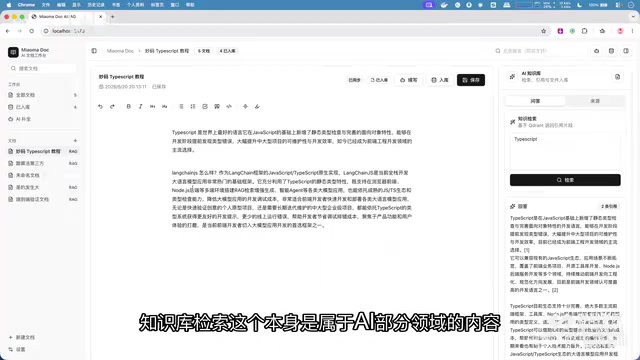The width and height of the screenshot is (640, 360).
Task: Select the fifth document under 文档 list
Action: (x=42, y=200)
